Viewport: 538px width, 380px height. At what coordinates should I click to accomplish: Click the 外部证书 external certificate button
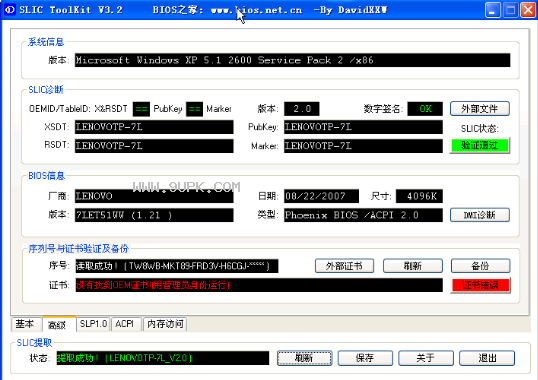[x=344, y=266]
